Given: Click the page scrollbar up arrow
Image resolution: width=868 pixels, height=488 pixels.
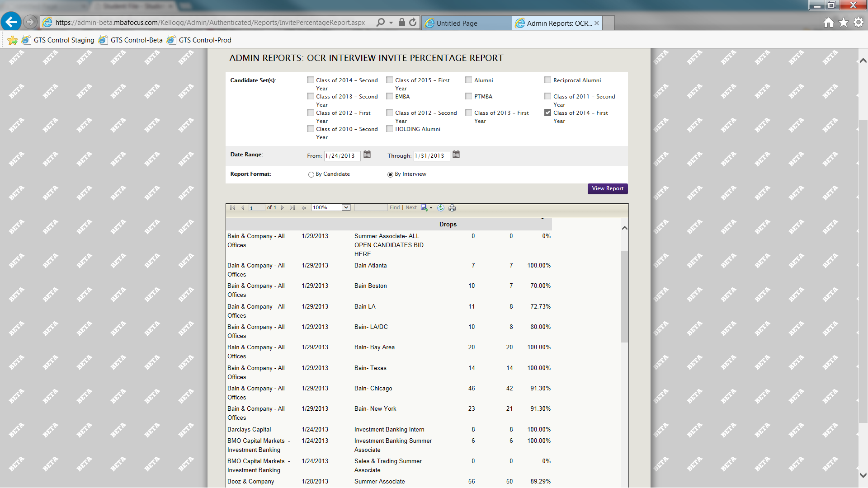Looking at the screenshot, I should pyautogui.click(x=863, y=61).
